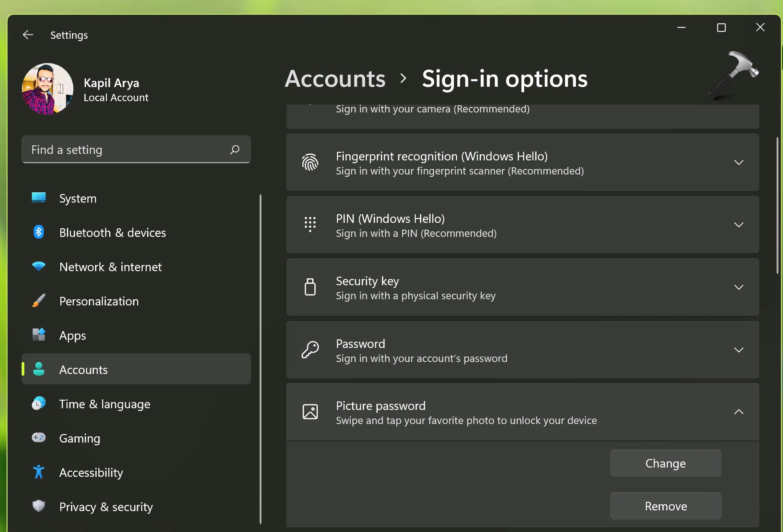The width and height of the screenshot is (783, 532).
Task: Click Accounts breadcrumb link in header
Action: [x=335, y=79]
